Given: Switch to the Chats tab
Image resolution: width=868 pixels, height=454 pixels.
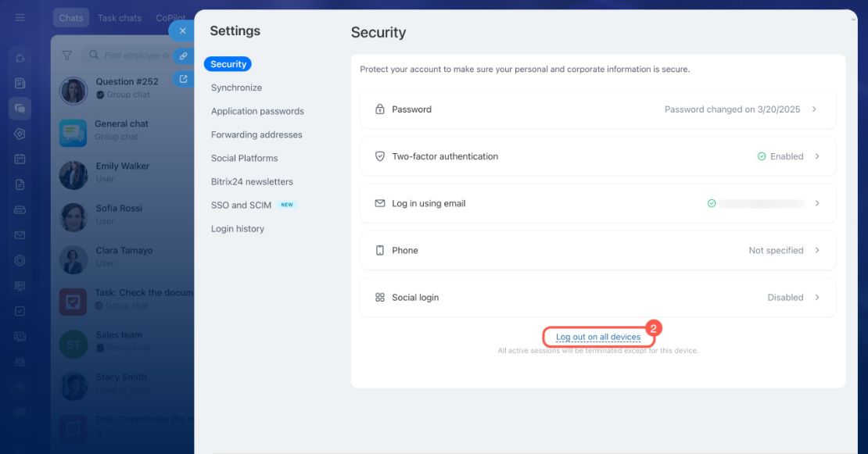Looking at the screenshot, I should coord(71,18).
